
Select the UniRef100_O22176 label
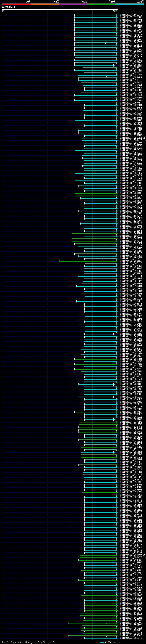coord(131,45)
